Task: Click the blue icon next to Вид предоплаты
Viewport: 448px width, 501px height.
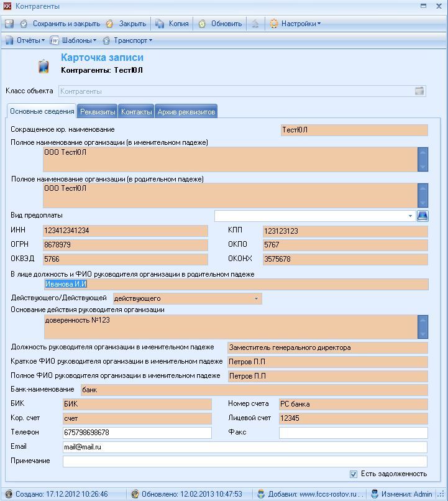Action: [423, 216]
